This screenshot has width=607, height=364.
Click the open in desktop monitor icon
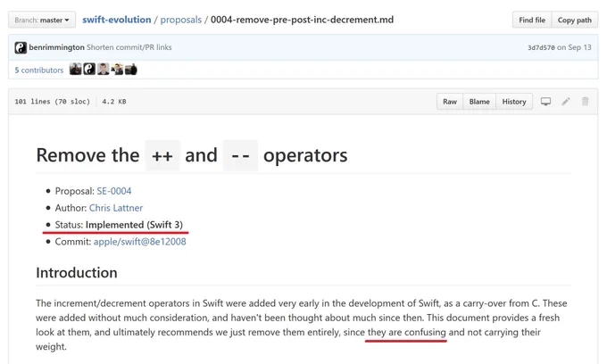click(545, 102)
